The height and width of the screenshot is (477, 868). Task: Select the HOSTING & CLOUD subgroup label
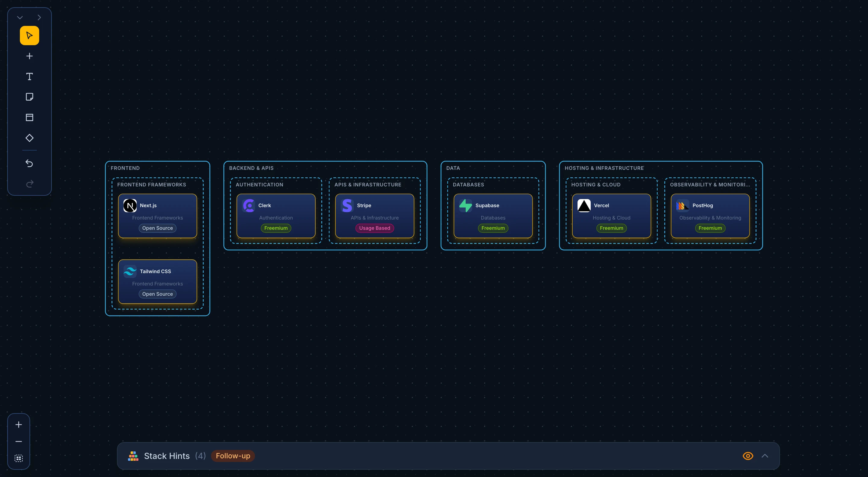(x=596, y=185)
